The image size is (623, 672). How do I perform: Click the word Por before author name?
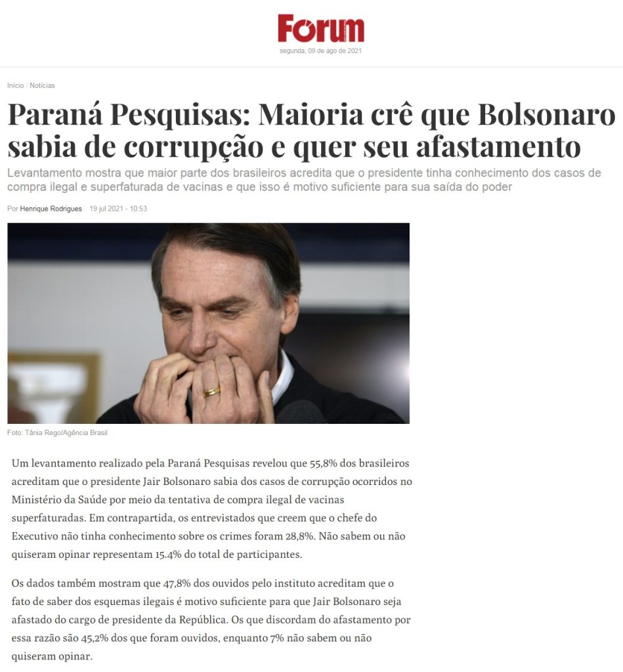[x=12, y=209]
